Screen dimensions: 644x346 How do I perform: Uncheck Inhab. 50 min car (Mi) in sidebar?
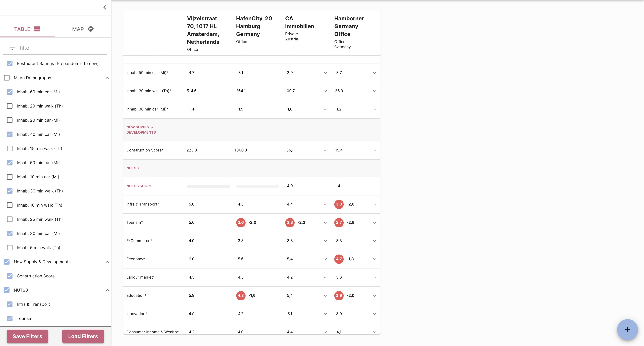click(10, 163)
